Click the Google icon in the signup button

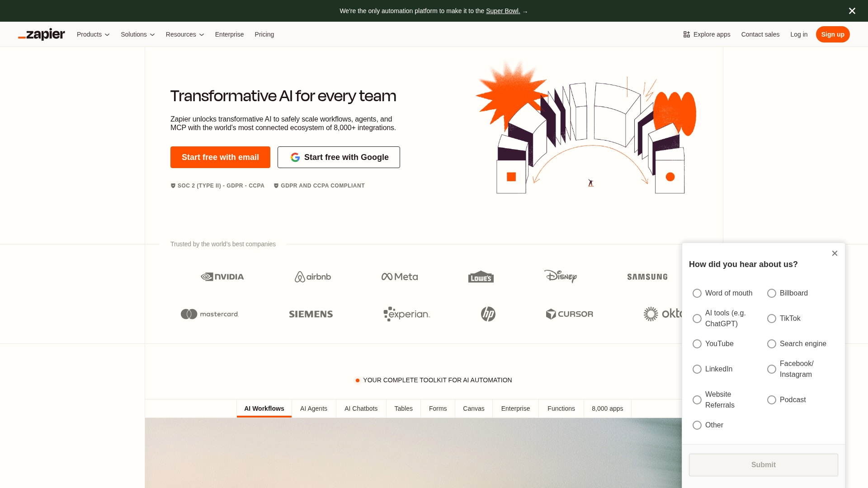(295, 157)
